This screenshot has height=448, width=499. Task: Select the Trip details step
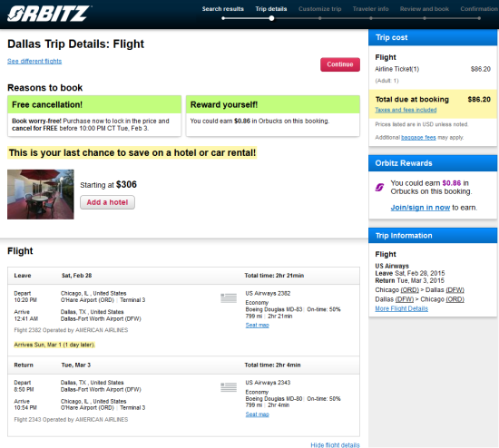tap(271, 9)
